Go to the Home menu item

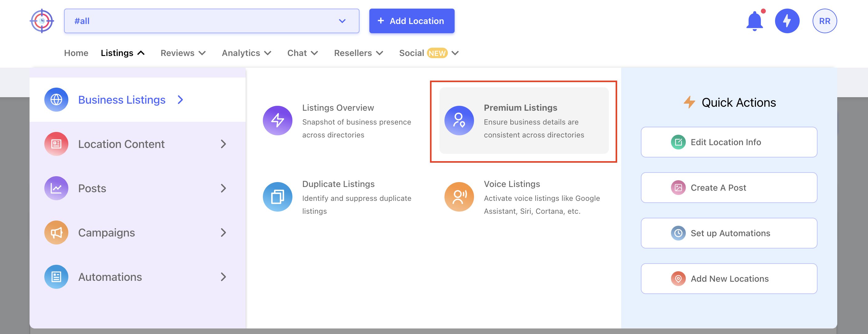[x=76, y=53]
